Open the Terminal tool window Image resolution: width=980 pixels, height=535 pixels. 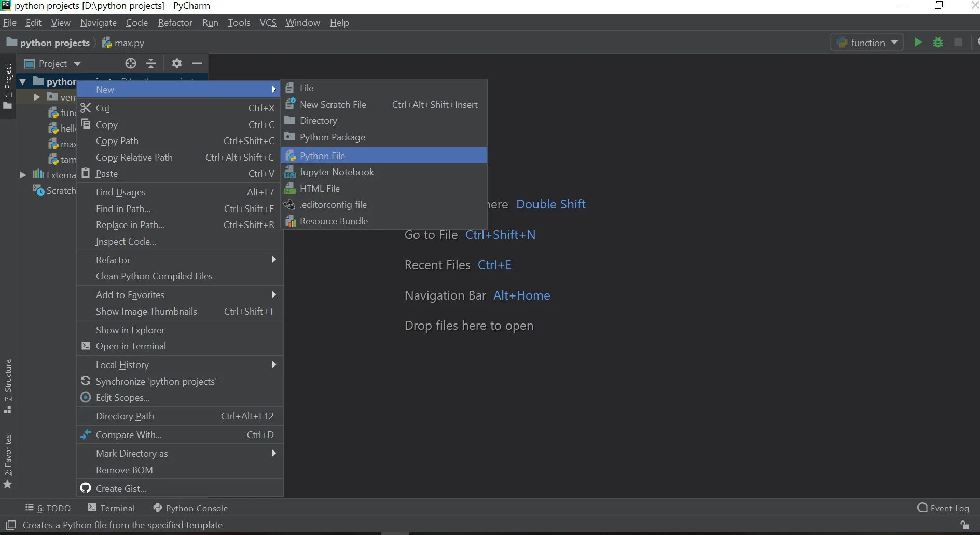pyautogui.click(x=112, y=508)
